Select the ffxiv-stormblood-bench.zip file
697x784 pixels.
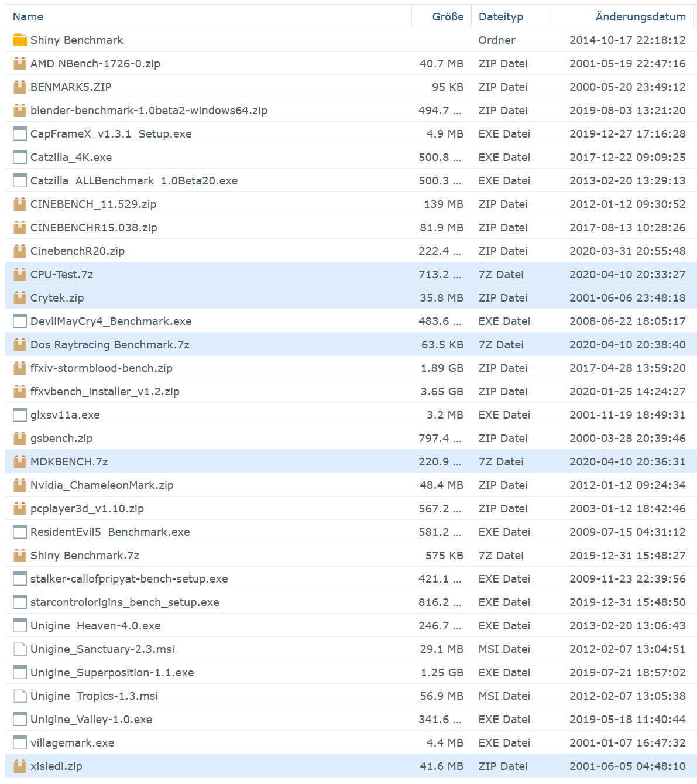click(x=102, y=368)
